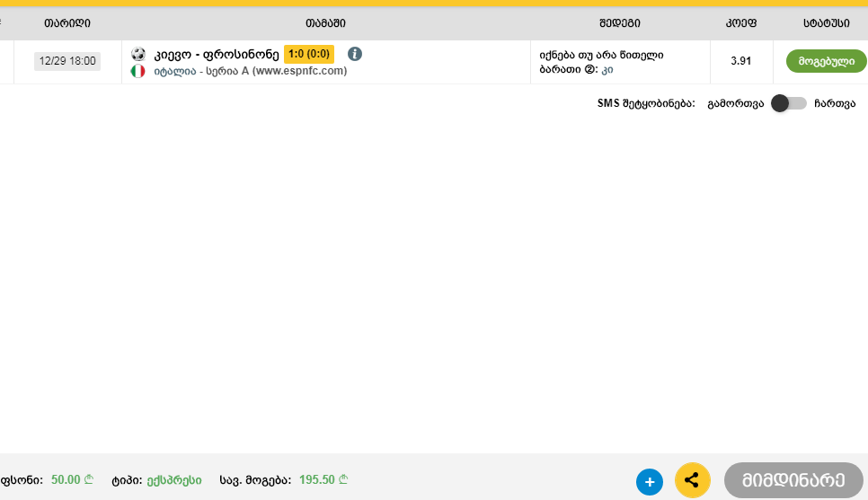Click the 12/29 18:00 date cell
The width and height of the screenshot is (868, 500).
coord(67,61)
